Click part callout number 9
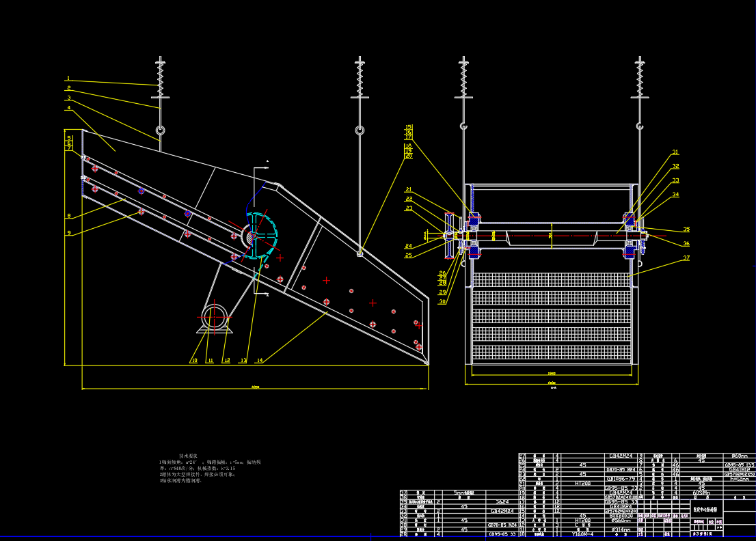This screenshot has height=541, width=756. (x=69, y=233)
